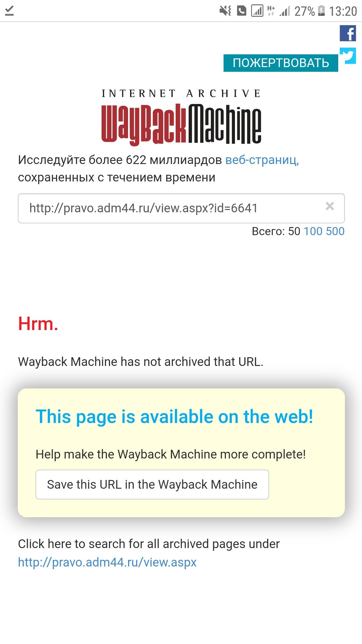Open the Twitter share icon
This screenshot has width=362, height=644.
(x=348, y=56)
